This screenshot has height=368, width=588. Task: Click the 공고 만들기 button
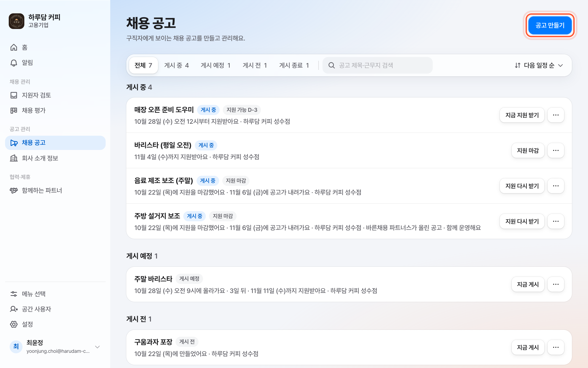click(550, 25)
